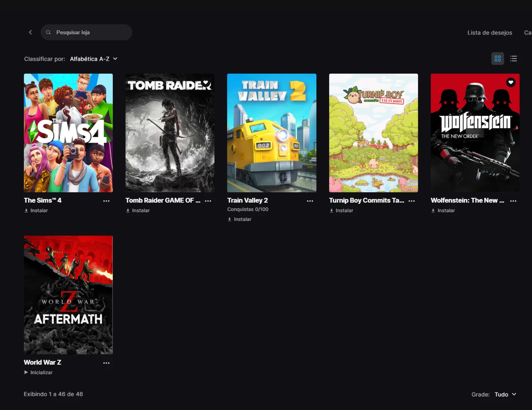Viewport: 532px width, 410px height.
Task: Focus the Pesquisar loja search field
Action: pyautogui.click(x=86, y=32)
